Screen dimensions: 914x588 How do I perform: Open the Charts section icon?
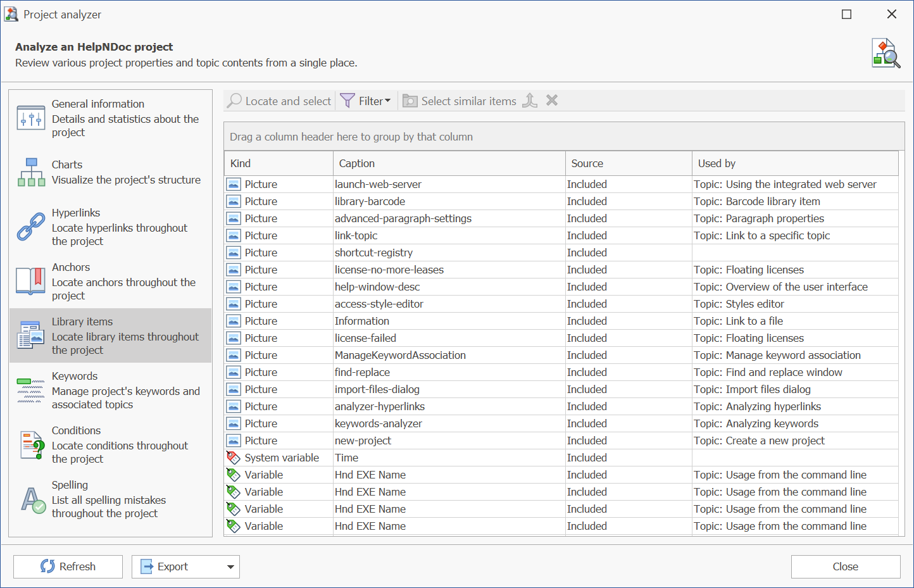31,172
